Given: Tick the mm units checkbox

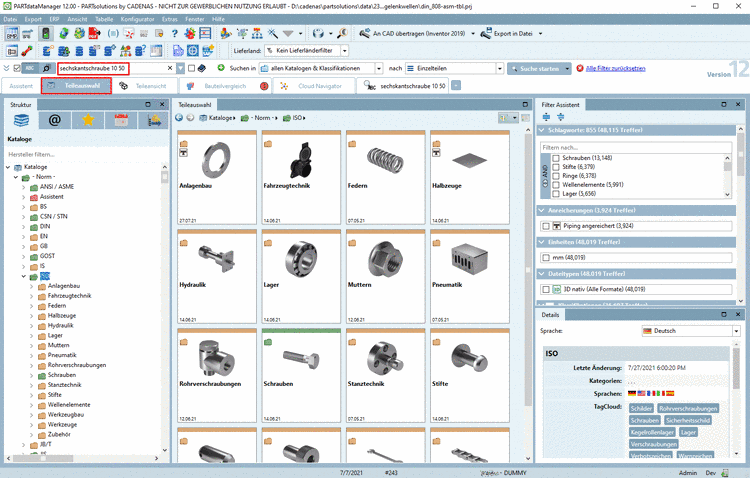Looking at the screenshot, I should [545, 258].
